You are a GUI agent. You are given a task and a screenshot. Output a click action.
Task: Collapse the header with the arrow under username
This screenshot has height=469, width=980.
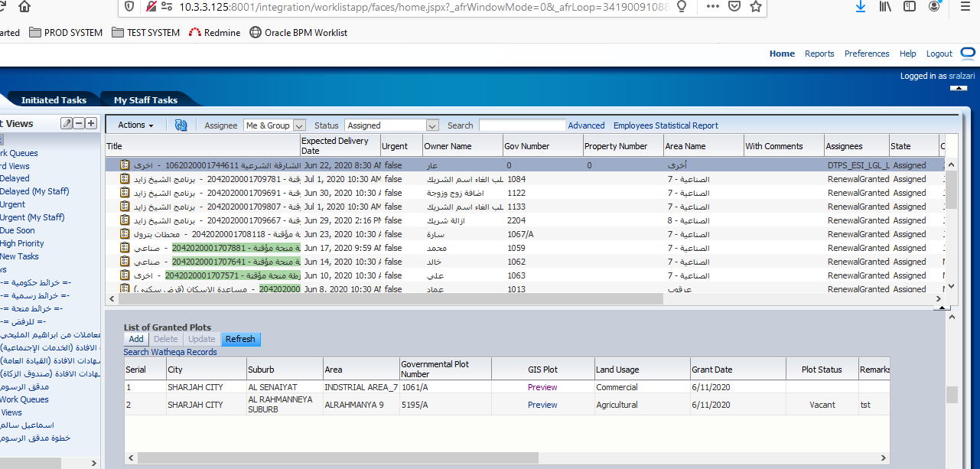958,88
